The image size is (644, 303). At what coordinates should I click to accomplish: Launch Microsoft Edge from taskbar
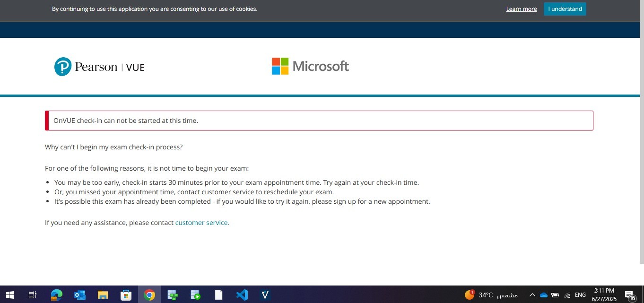57,295
